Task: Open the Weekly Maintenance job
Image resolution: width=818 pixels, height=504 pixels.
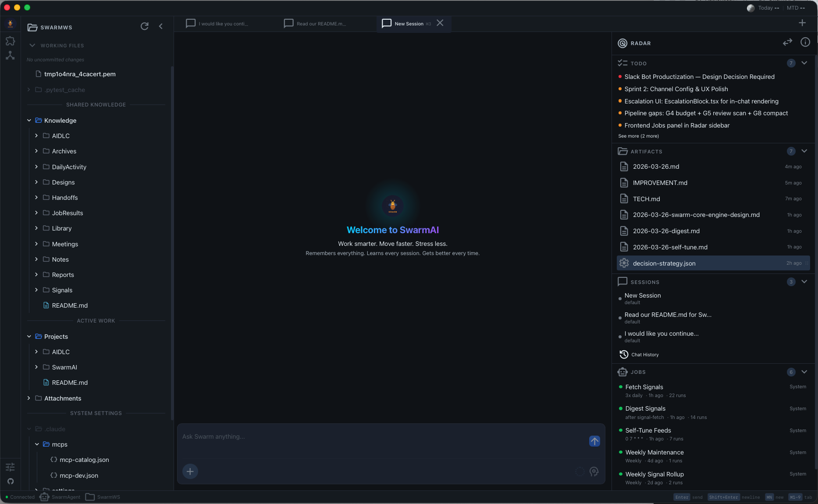Action: 712,456
